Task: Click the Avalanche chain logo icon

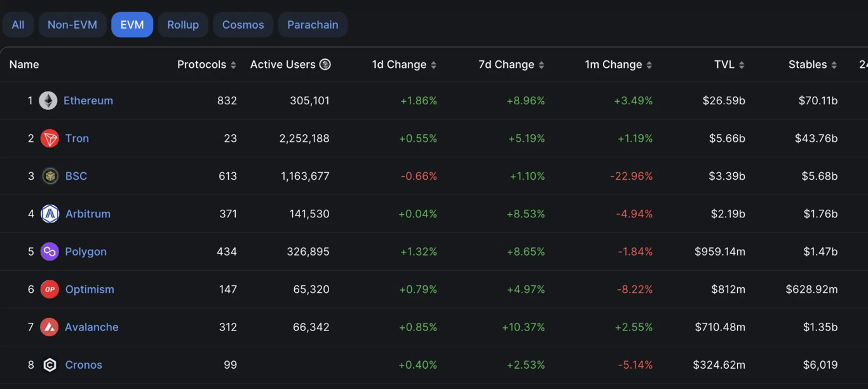Action: pos(50,327)
